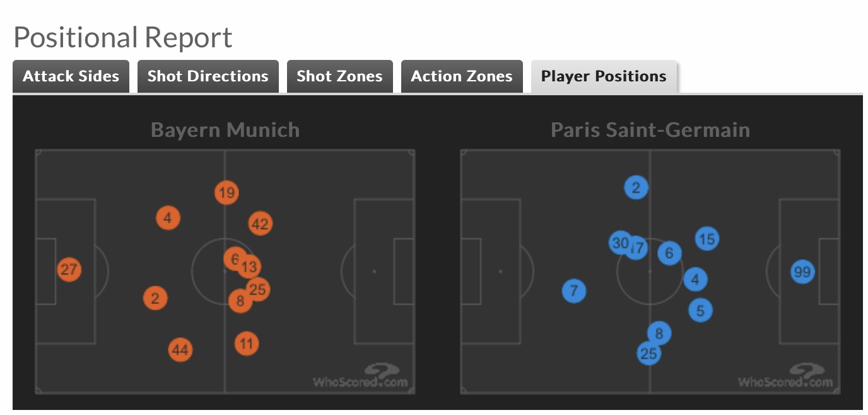The width and height of the screenshot is (868, 415).
Task: Open the Attack Sides tab
Action: (71, 76)
